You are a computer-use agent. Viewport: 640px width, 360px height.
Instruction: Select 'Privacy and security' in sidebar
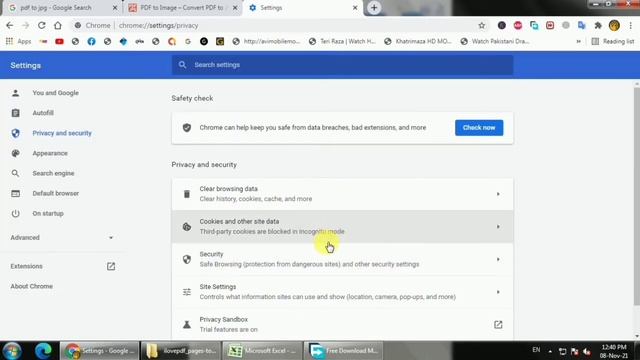pyautogui.click(x=63, y=133)
